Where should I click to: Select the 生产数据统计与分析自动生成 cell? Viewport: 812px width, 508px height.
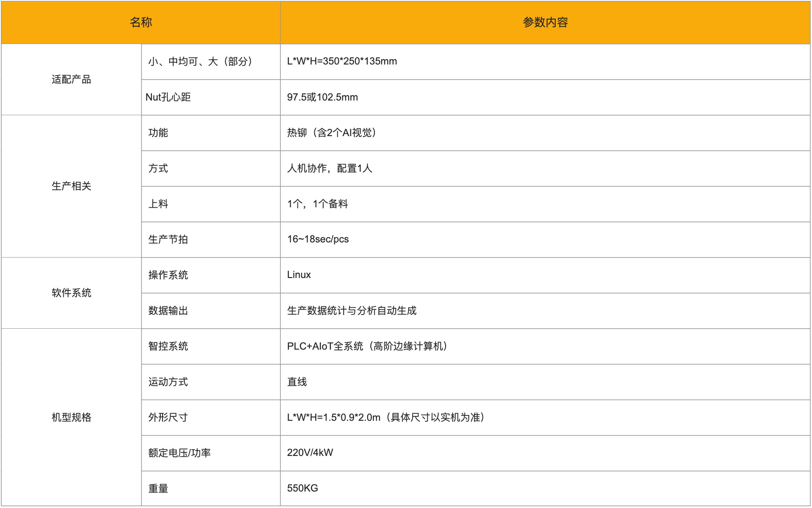(x=352, y=310)
